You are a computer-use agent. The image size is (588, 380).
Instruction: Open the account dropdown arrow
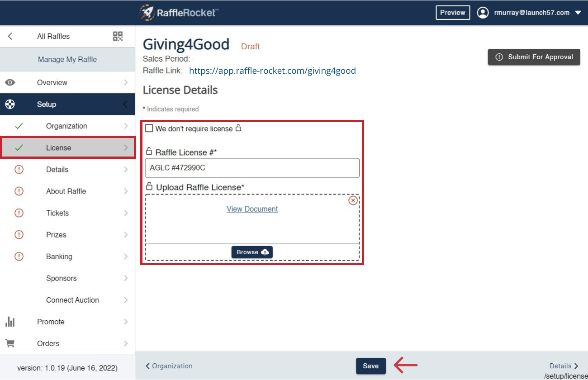[578, 13]
